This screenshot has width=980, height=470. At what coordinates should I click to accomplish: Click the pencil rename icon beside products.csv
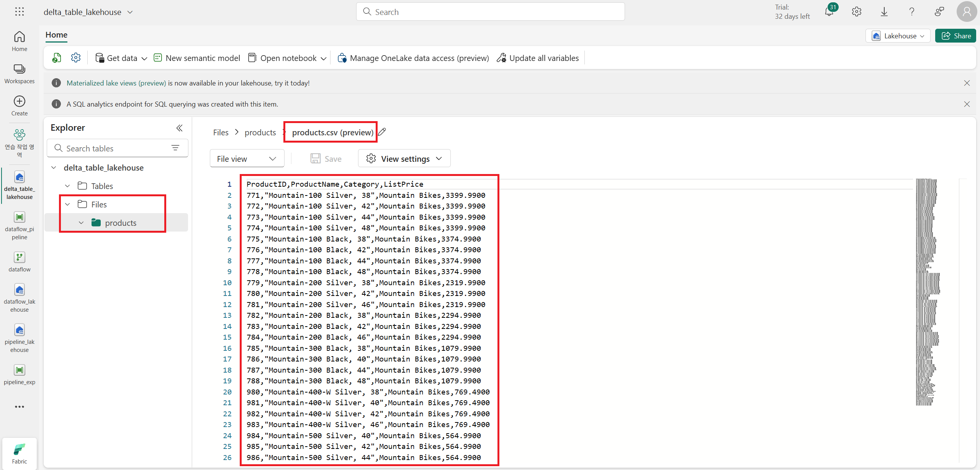(382, 132)
